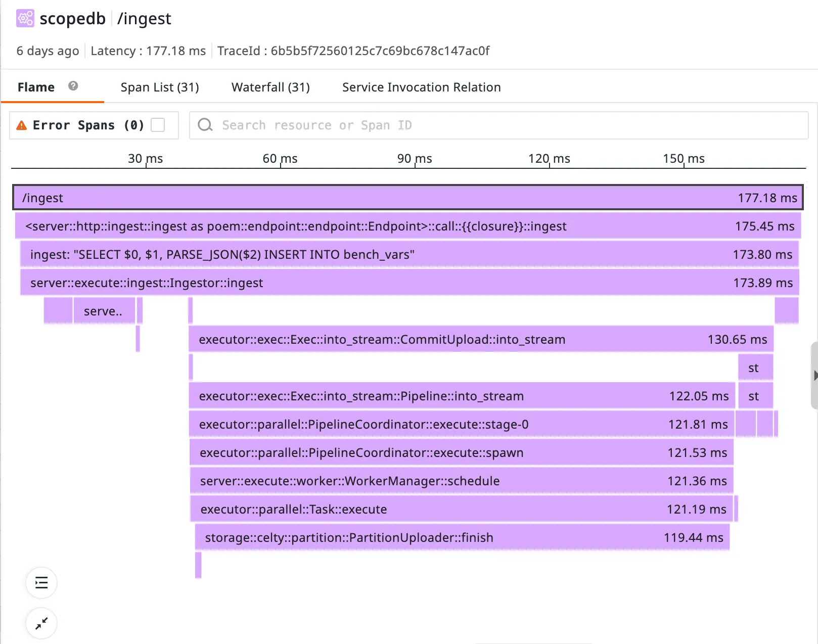
Task: Select the INSERT INTO bench_vars span
Action: click(409, 254)
